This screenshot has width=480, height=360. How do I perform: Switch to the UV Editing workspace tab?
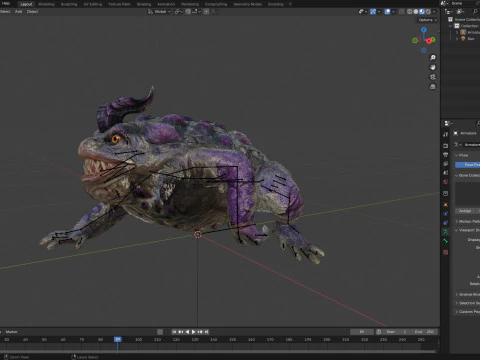click(93, 4)
